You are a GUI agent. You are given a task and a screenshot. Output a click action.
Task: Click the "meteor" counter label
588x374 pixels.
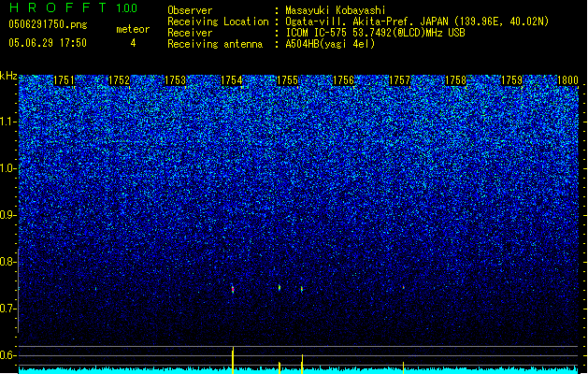[133, 29]
